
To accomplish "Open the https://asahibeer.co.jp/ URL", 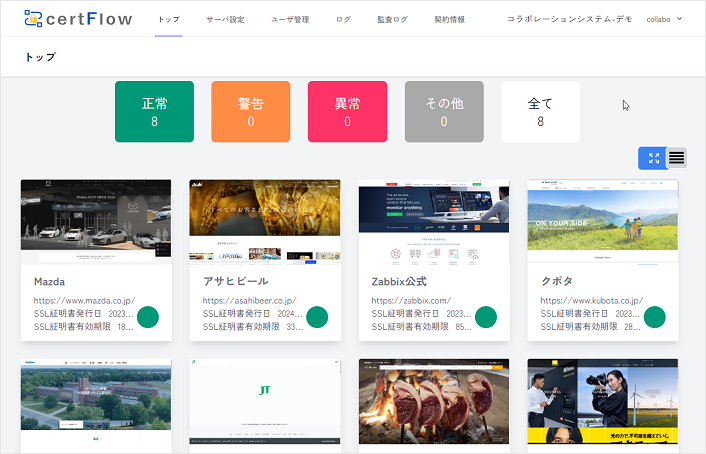I will (249, 300).
